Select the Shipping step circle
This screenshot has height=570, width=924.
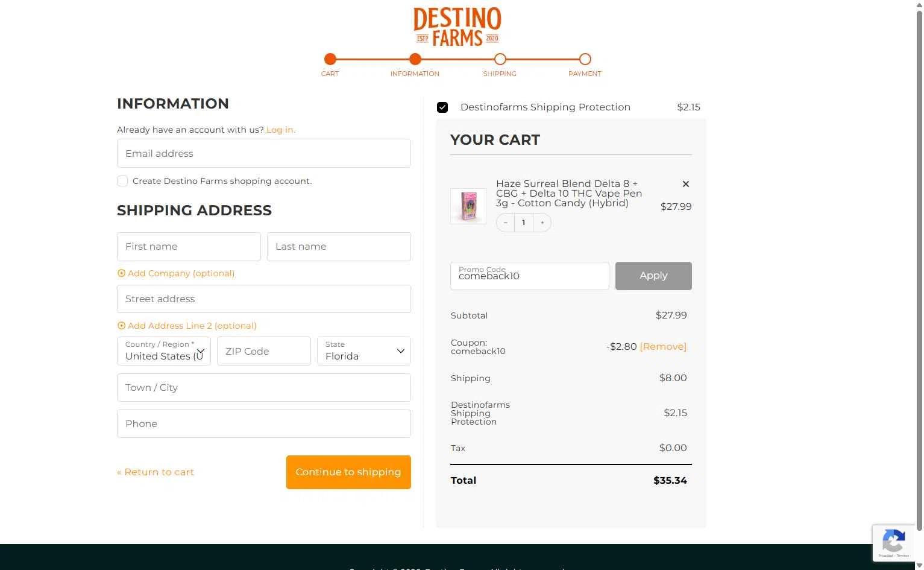click(x=500, y=59)
